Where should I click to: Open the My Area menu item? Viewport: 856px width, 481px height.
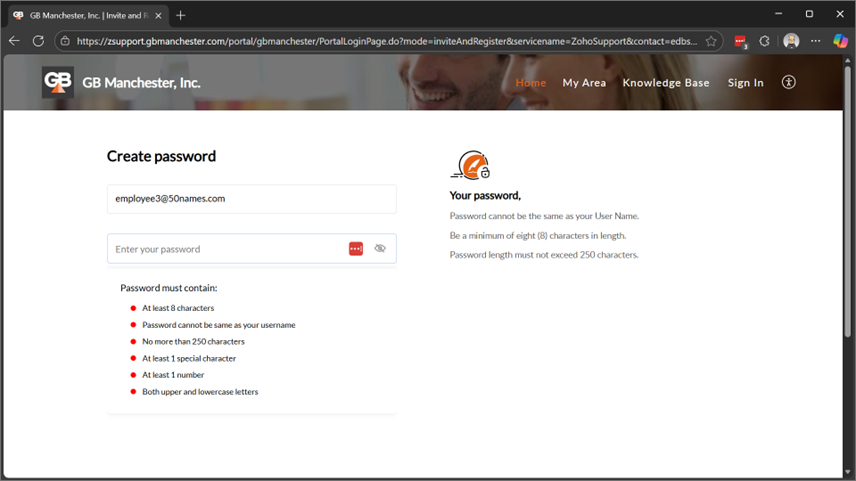[x=584, y=83]
